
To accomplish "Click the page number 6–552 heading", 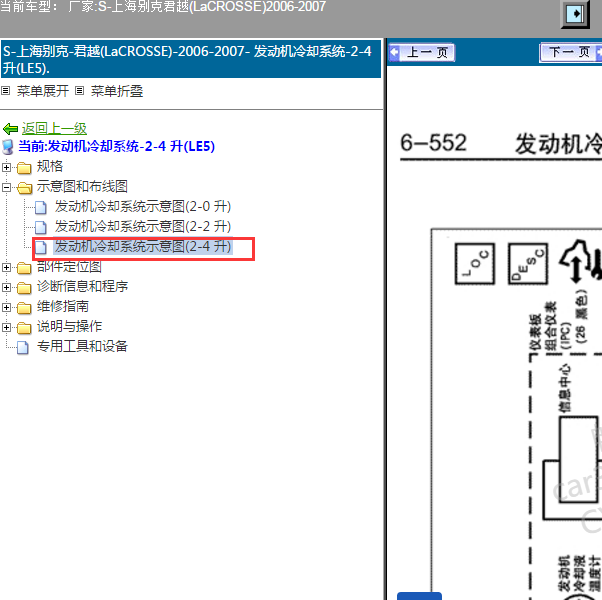I will [x=433, y=143].
